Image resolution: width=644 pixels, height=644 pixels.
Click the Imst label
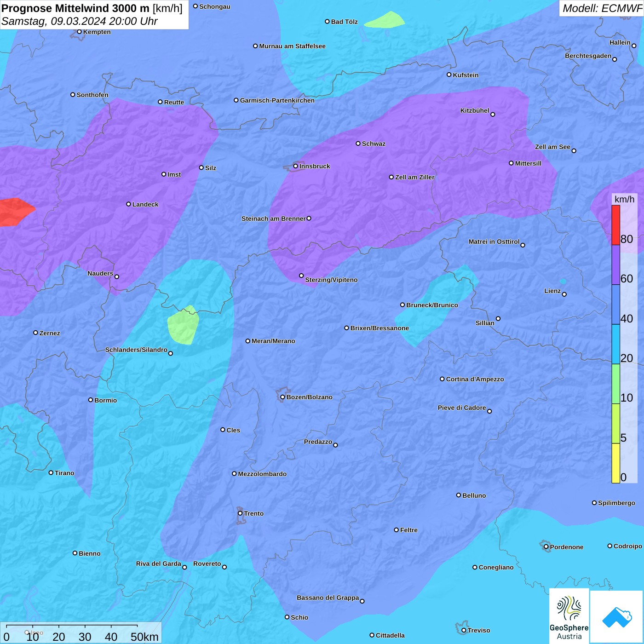[x=174, y=174]
